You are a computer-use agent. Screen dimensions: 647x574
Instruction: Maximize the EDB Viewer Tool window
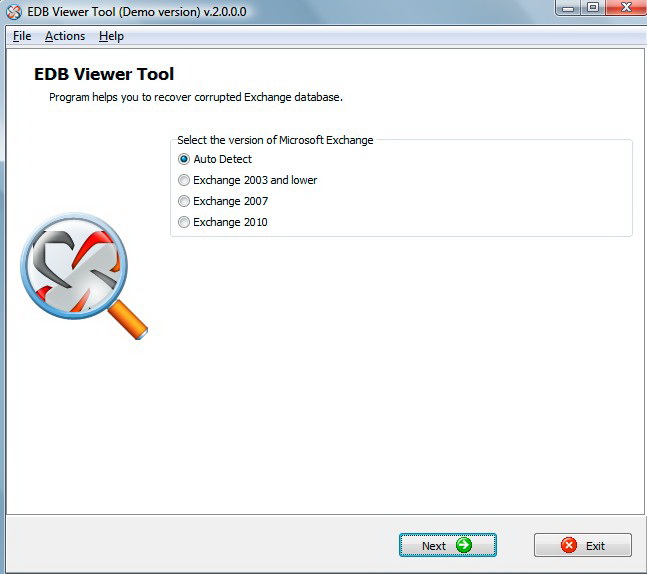point(593,7)
